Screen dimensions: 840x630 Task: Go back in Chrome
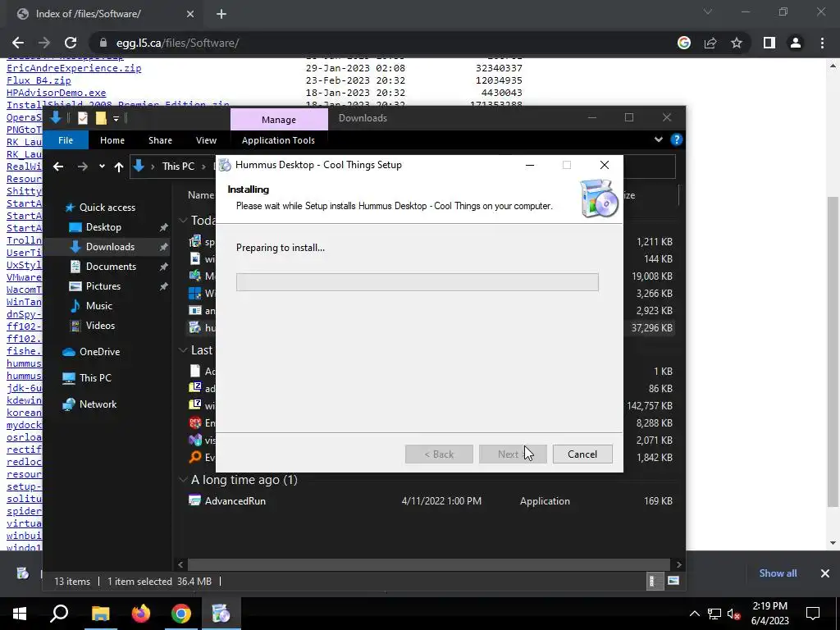pos(18,43)
